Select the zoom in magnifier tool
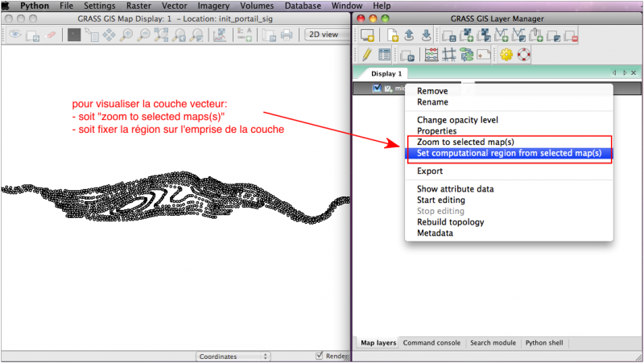Image resolution: width=644 pixels, height=363 pixels. [126, 35]
